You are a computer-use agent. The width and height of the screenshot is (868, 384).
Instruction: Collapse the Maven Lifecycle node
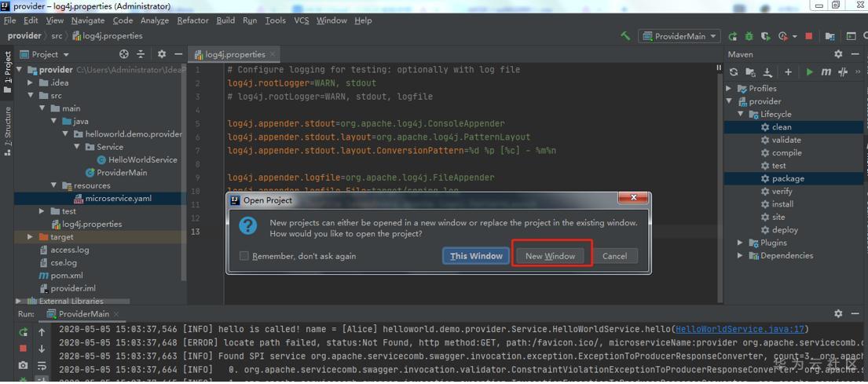point(741,114)
